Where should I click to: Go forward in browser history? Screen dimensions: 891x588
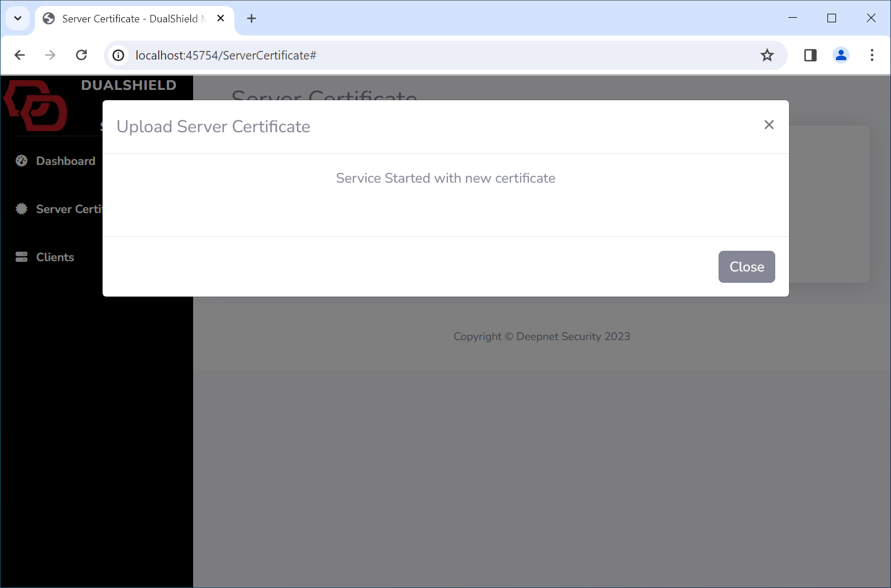(x=50, y=55)
